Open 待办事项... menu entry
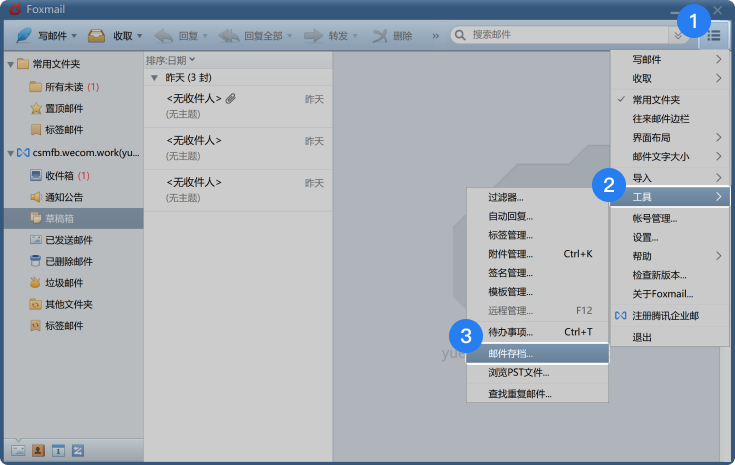The height and width of the screenshot is (465, 735). pos(537,332)
